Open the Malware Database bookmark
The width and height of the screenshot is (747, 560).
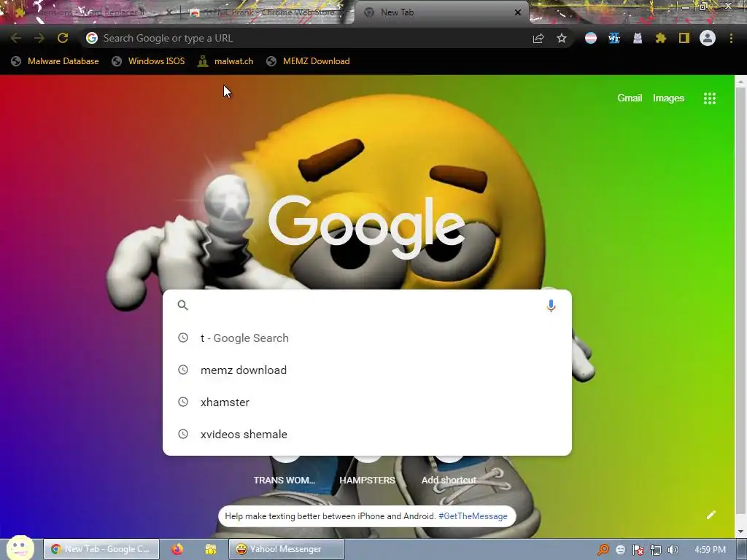point(55,61)
